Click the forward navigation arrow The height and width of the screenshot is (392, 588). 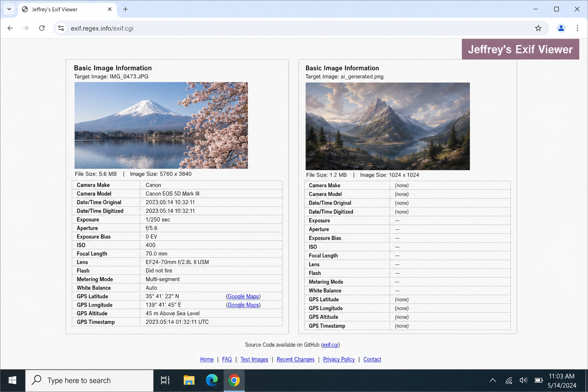(26, 28)
